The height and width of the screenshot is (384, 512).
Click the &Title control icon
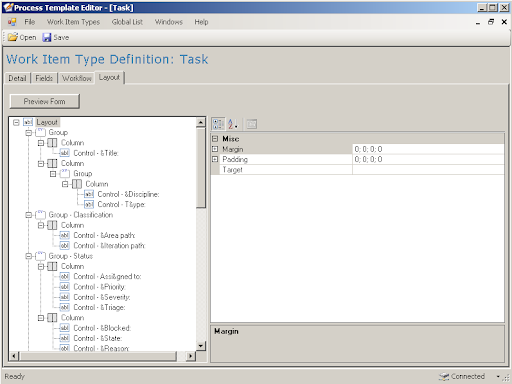(x=64, y=153)
